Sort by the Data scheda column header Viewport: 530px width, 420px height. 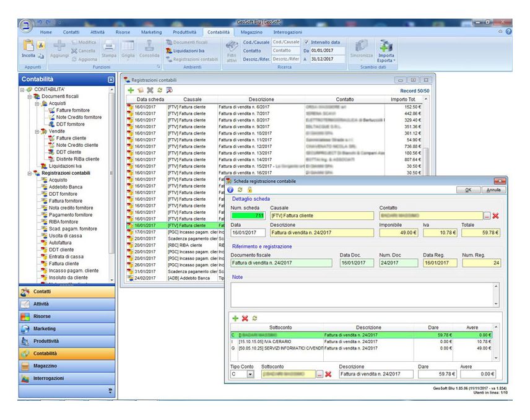150,99
